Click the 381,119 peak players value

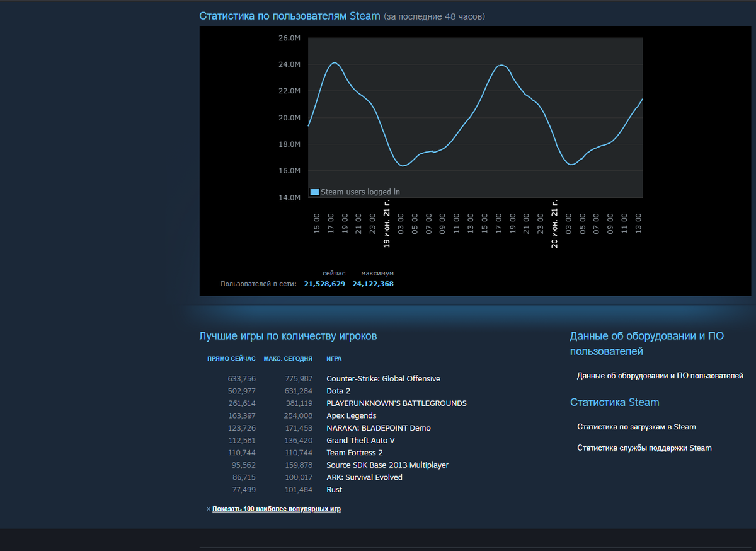click(299, 403)
